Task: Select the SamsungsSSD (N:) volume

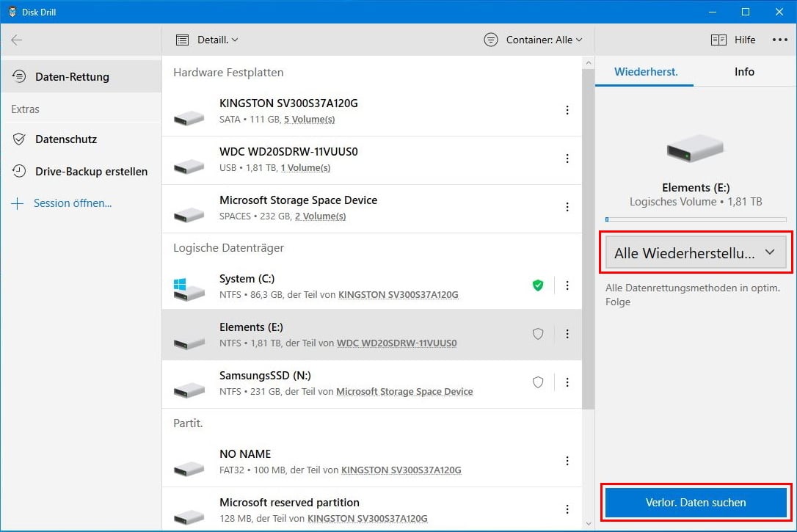Action: pos(372,384)
